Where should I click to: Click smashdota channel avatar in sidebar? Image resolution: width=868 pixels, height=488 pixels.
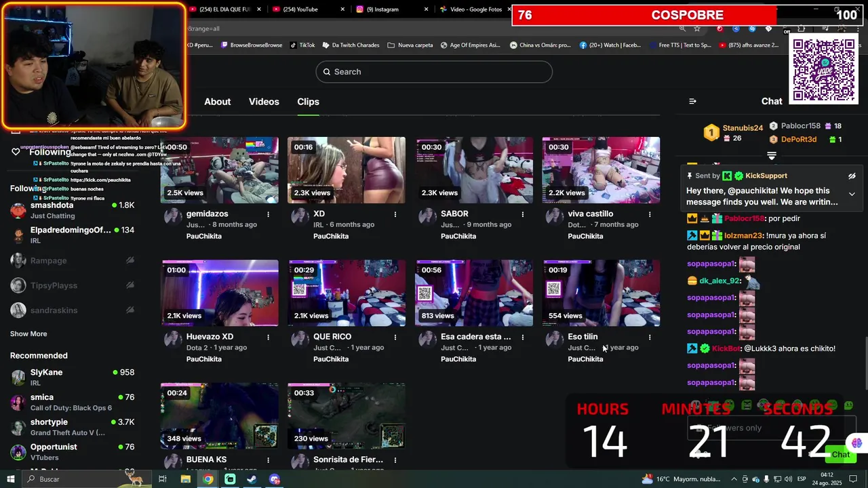point(18,210)
